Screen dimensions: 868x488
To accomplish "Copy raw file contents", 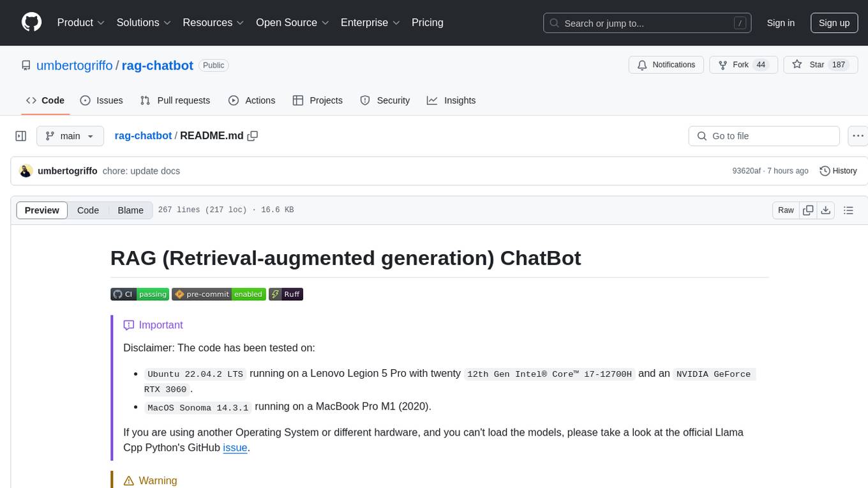I will click(x=808, y=210).
